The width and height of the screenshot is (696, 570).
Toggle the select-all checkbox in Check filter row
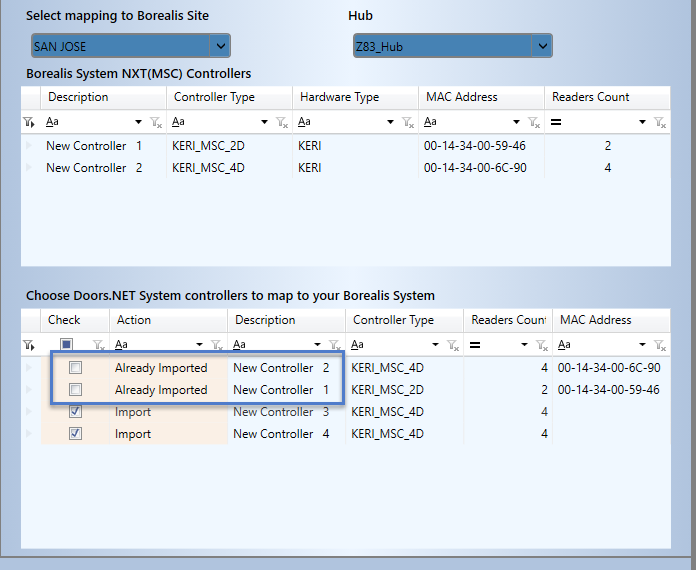67,344
